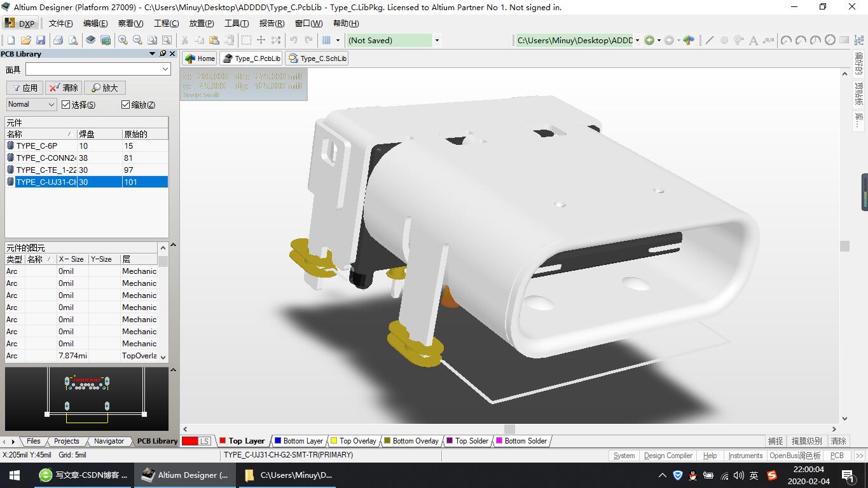Screen dimensions: 868x488
Task: Open a file using folder icon
Action: (x=25, y=40)
